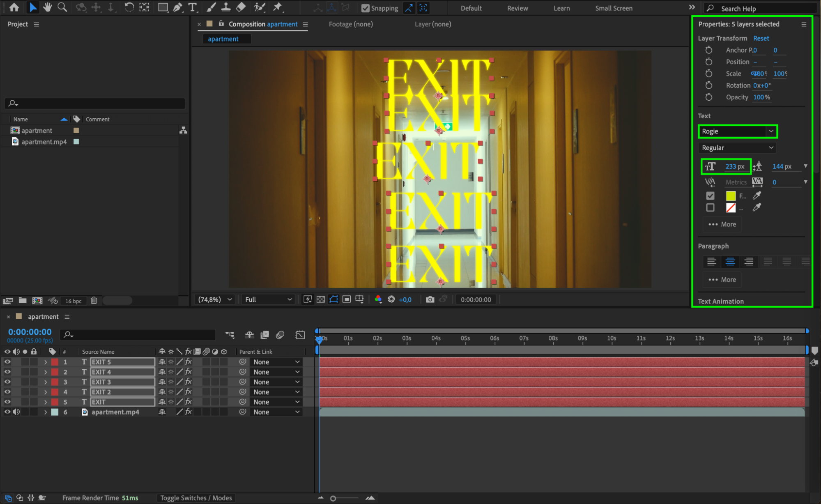
Task: Click the center text alignment icon
Action: click(730, 262)
